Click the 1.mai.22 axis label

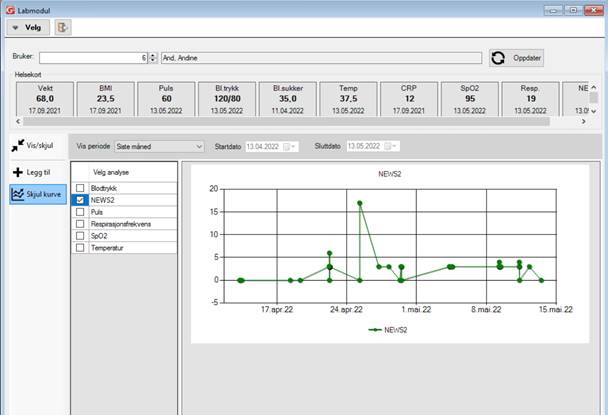tap(416, 310)
